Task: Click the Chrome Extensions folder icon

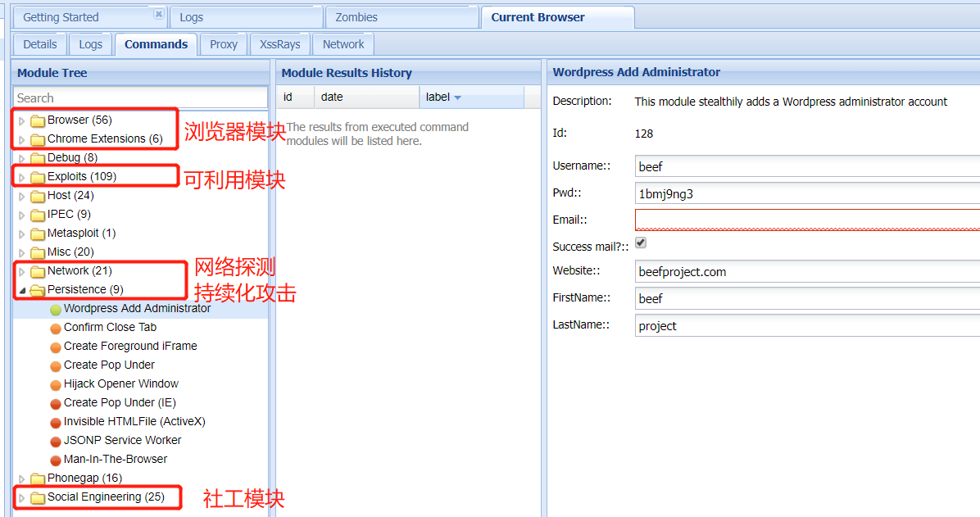Action: click(38, 139)
